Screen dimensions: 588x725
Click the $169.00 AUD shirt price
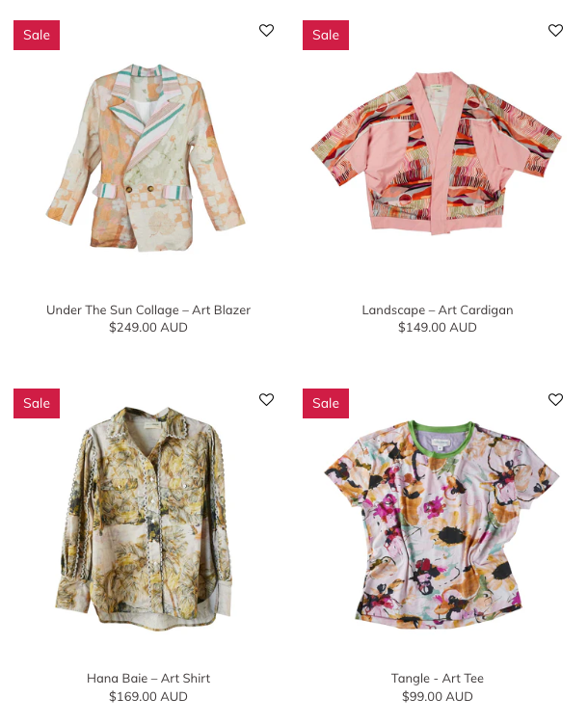(x=148, y=696)
